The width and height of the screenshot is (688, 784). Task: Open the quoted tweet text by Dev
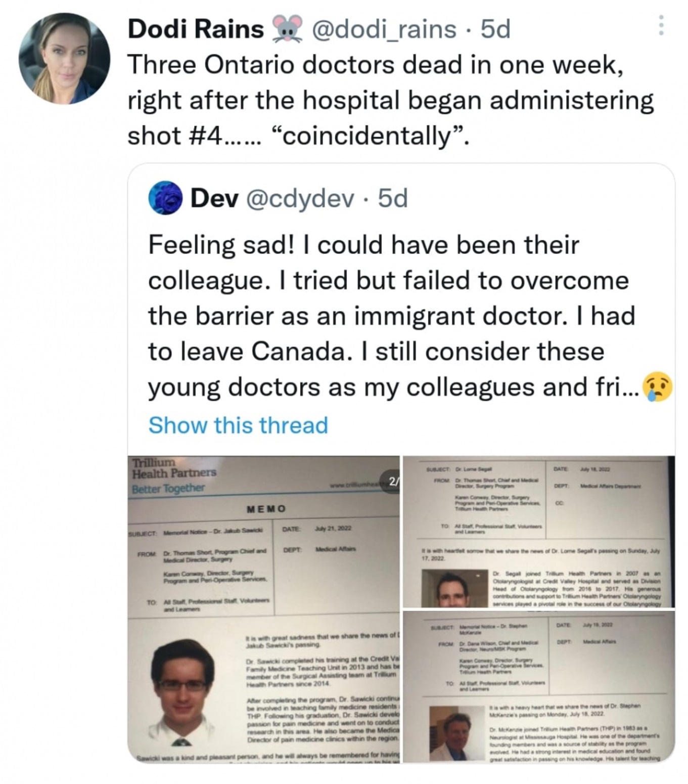[389, 316]
